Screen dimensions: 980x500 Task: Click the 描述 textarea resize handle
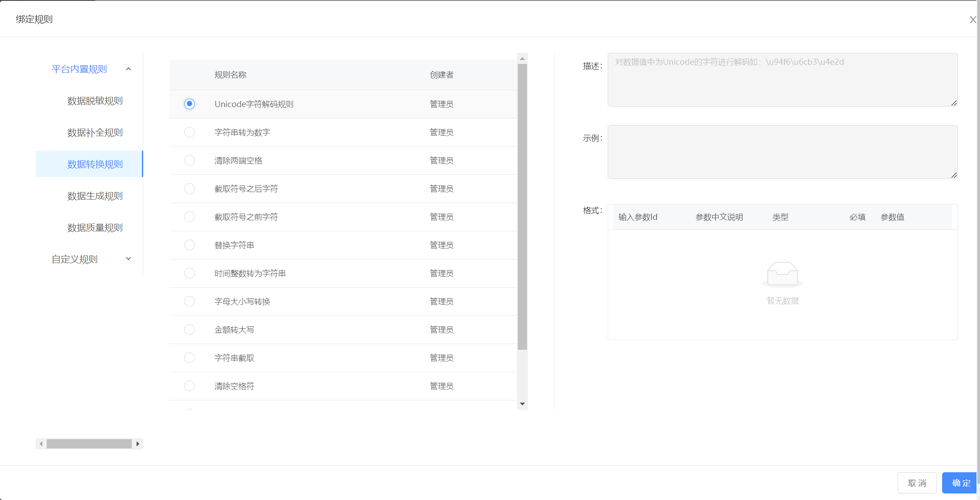[954, 103]
